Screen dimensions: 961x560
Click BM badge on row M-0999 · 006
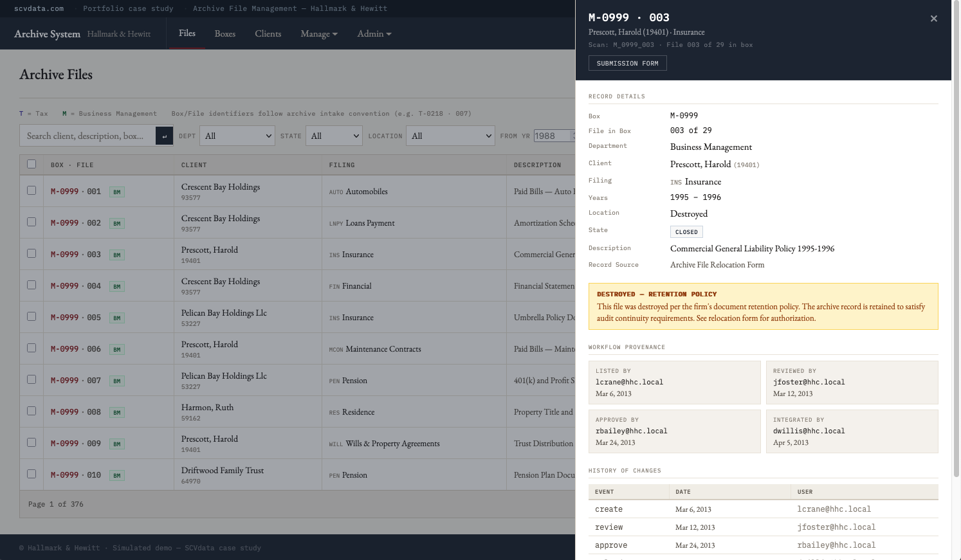pyautogui.click(x=117, y=349)
